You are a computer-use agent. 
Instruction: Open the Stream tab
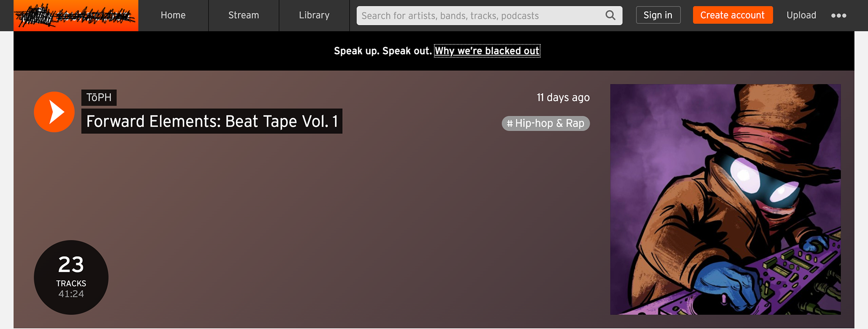(x=244, y=15)
